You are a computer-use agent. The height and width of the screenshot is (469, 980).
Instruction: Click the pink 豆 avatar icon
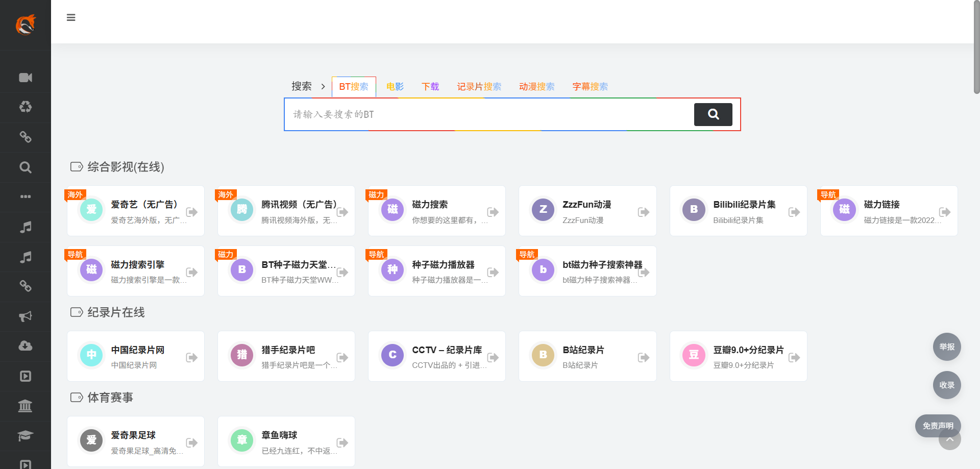[x=694, y=355]
